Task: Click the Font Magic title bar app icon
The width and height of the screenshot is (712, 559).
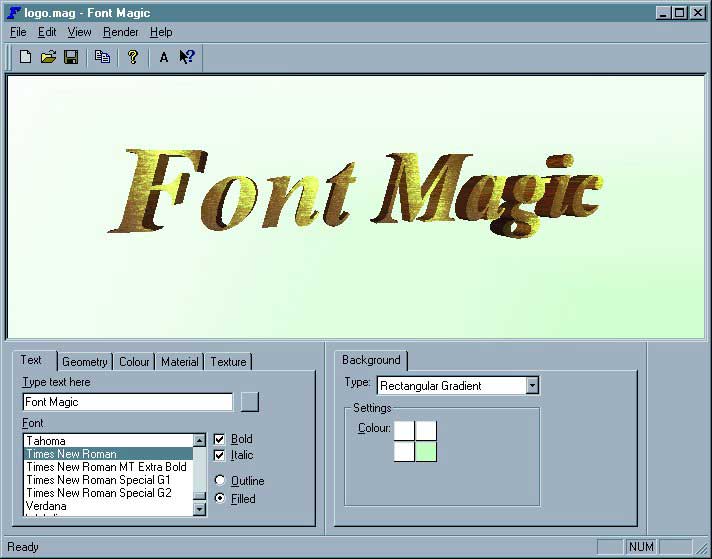Action: click(x=14, y=12)
